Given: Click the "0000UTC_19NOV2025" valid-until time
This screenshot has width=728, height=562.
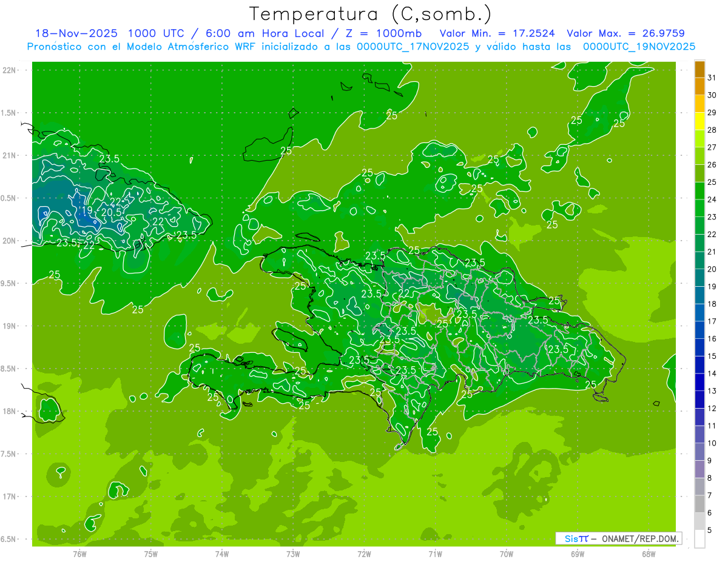Looking at the screenshot, I should tap(639, 47).
